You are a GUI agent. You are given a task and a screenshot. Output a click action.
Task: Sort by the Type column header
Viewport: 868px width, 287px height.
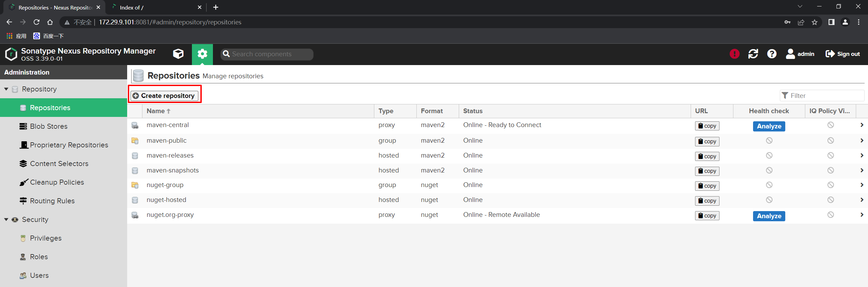pos(395,111)
